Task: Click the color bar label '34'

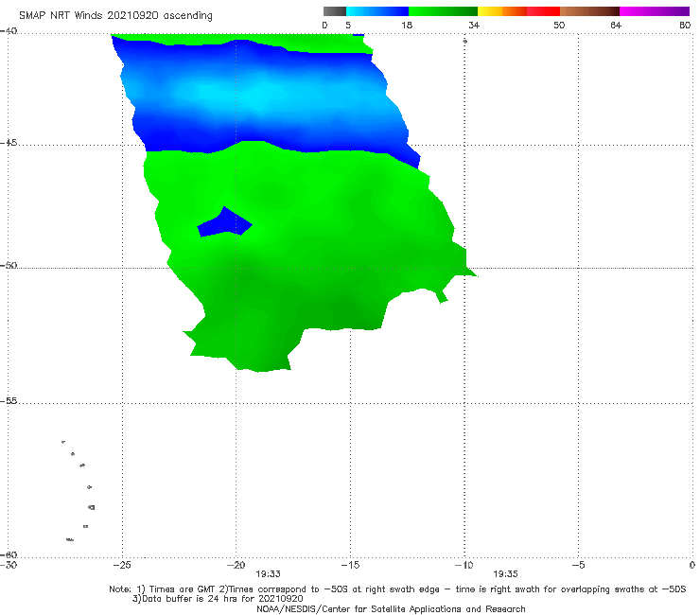Action: pos(474,26)
